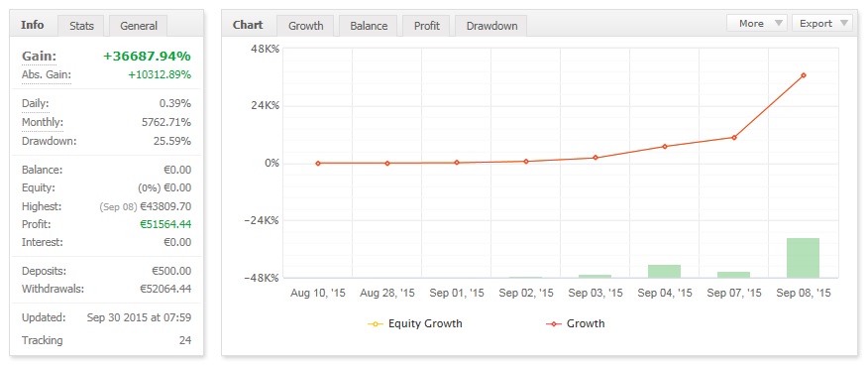Image resolution: width=868 pixels, height=367 pixels.
Task: Click the green bar for Sep 07
Action: click(734, 275)
